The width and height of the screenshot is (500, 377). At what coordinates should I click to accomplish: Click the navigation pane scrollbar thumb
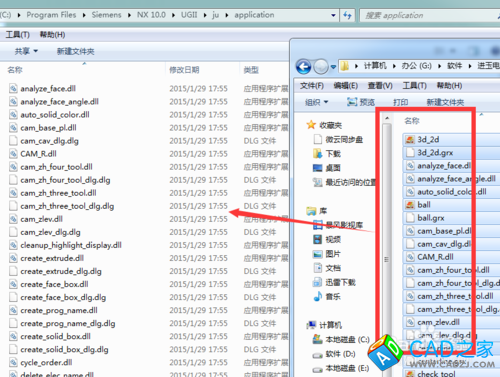pyautogui.click(x=387, y=233)
